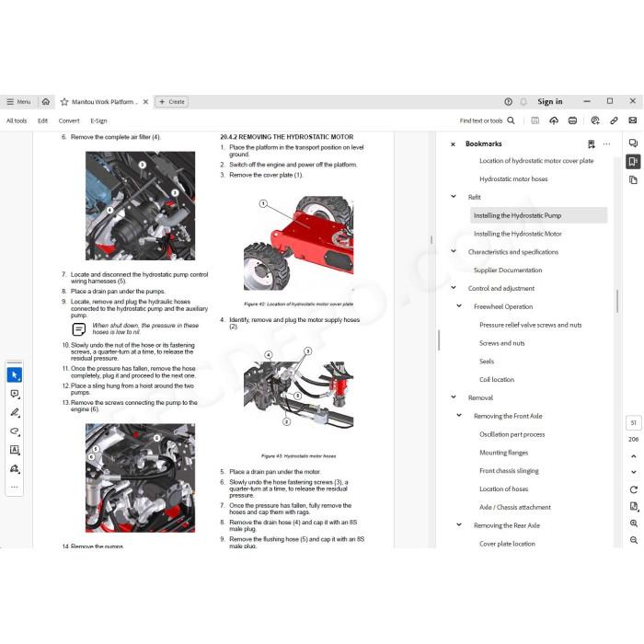Open the Convert menu
This screenshot has width=644, height=644.
tap(69, 121)
